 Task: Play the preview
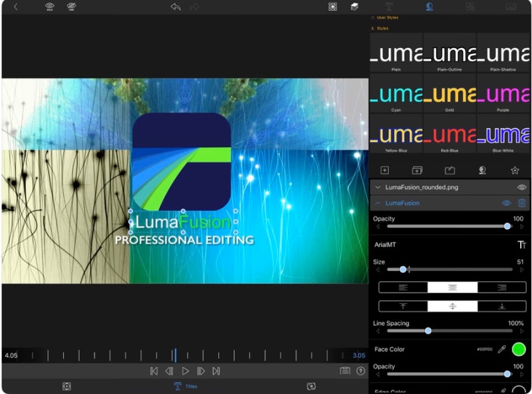(186, 371)
